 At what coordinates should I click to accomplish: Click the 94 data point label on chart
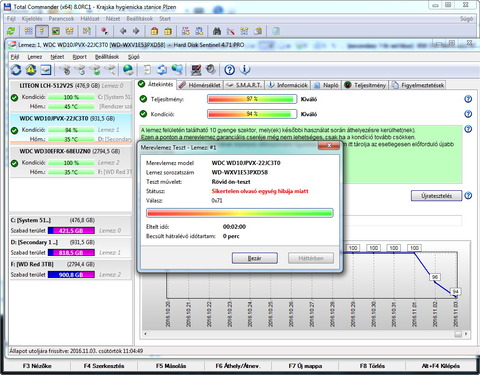[x=455, y=292]
